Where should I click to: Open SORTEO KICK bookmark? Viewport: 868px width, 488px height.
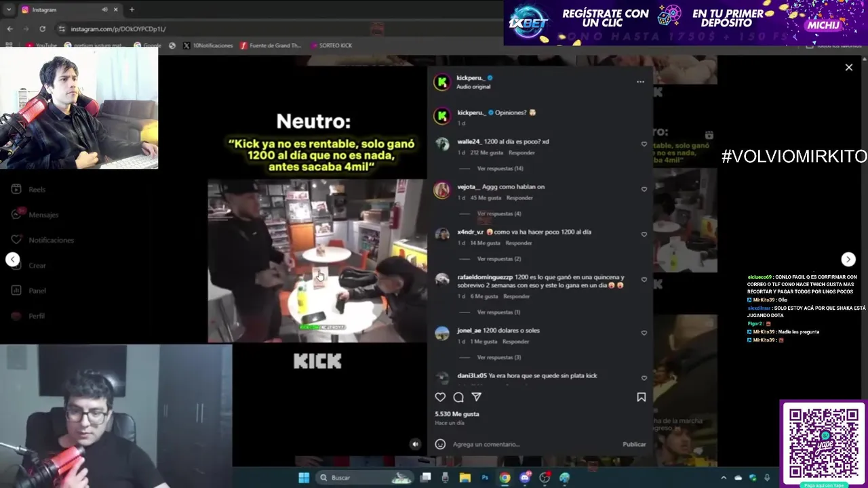click(331, 45)
